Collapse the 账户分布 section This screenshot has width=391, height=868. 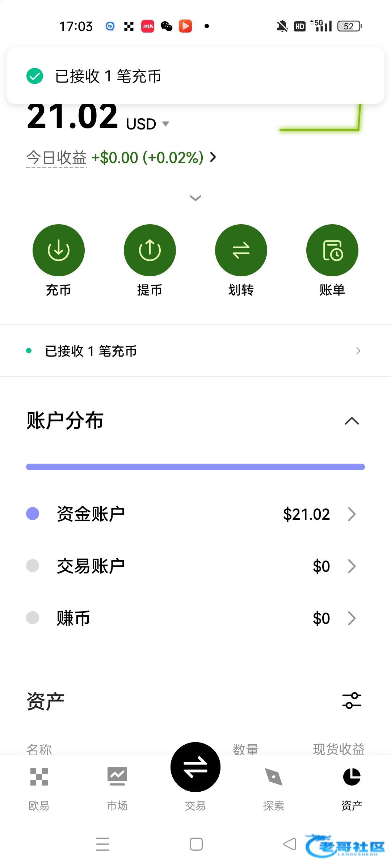pyautogui.click(x=352, y=421)
